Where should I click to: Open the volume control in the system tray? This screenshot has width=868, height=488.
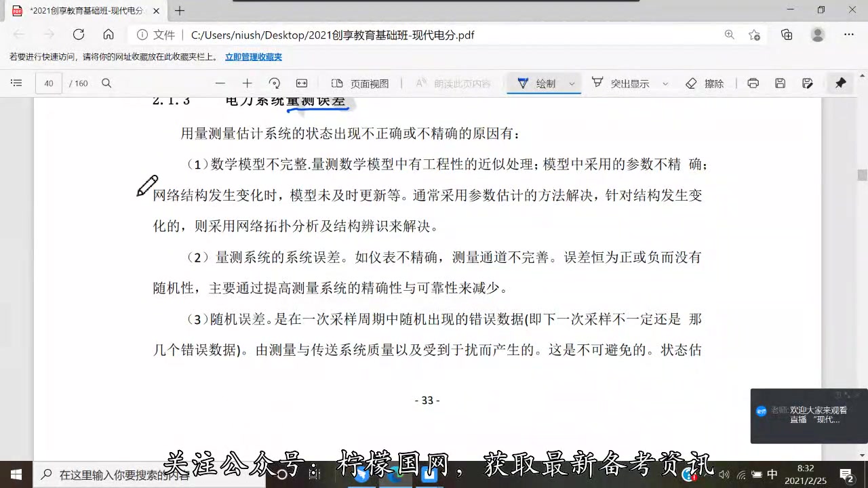[724, 474]
